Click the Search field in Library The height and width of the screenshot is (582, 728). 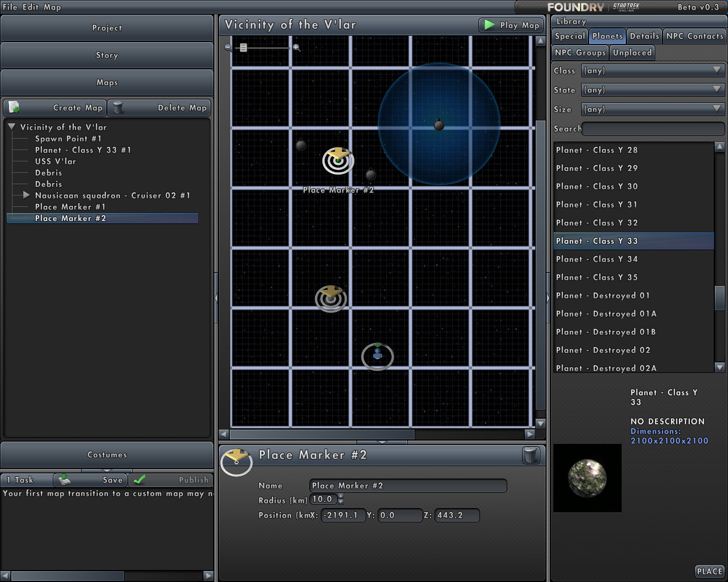pos(653,129)
